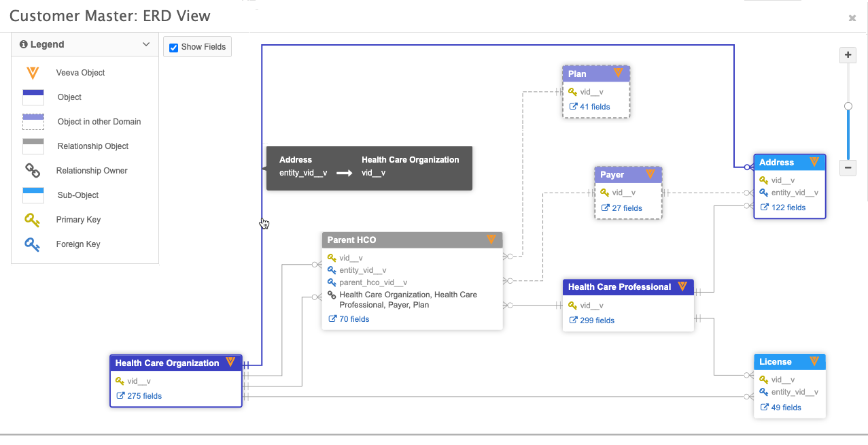
Task: Click relationship owner chain icon in Parent HCO
Action: (332, 295)
